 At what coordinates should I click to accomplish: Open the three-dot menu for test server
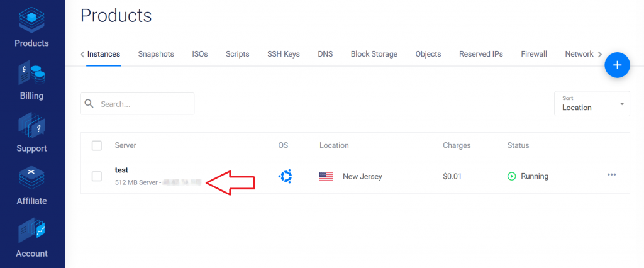pyautogui.click(x=611, y=175)
